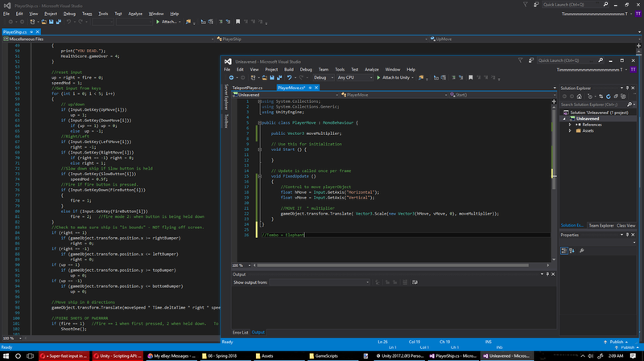
Task: Collapse Unleavened project node in Solution Explorer
Action: pyautogui.click(x=565, y=118)
